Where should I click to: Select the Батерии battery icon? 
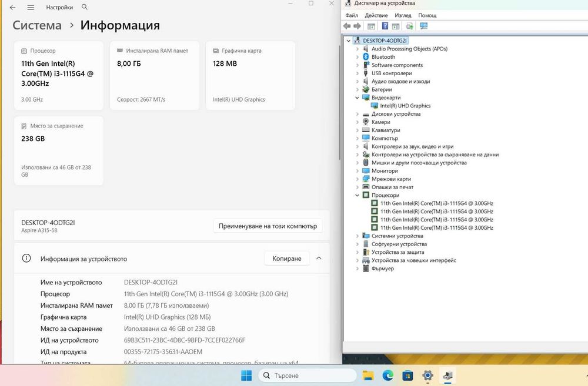click(366, 89)
